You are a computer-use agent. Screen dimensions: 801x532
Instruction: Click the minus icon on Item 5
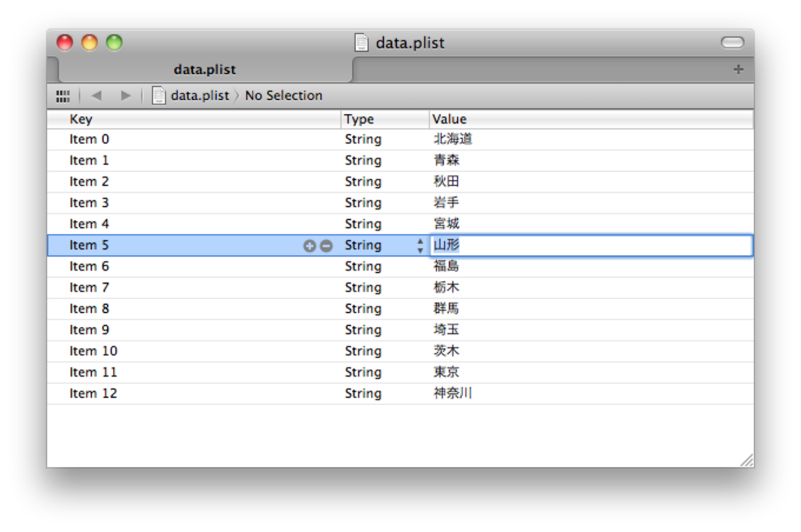[327, 246]
